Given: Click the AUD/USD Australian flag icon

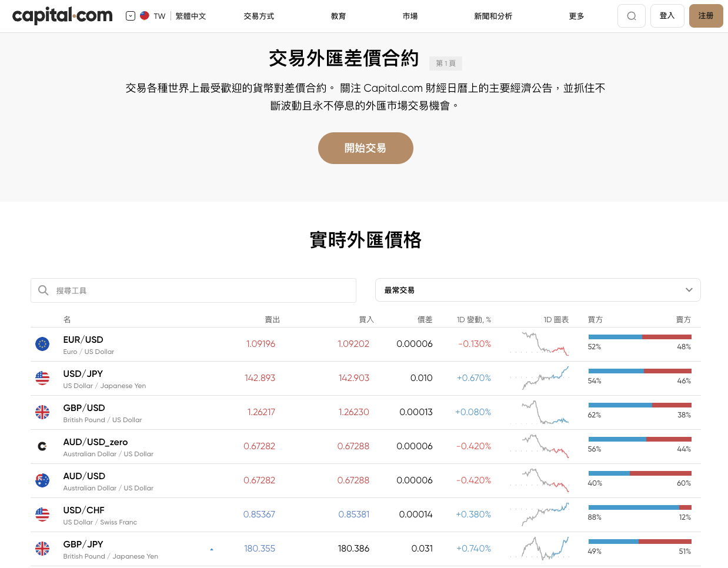Looking at the screenshot, I should [x=42, y=480].
